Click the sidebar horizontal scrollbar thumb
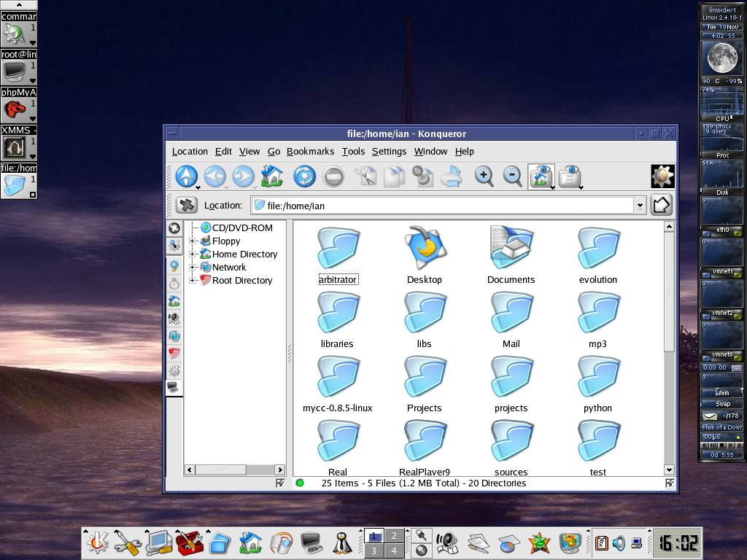This screenshot has width=747, height=560. (x=220, y=470)
